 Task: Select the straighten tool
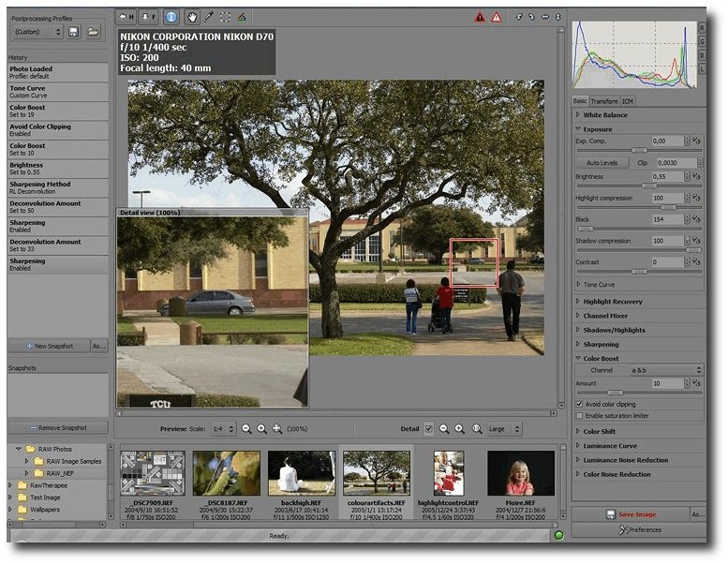[x=242, y=17]
